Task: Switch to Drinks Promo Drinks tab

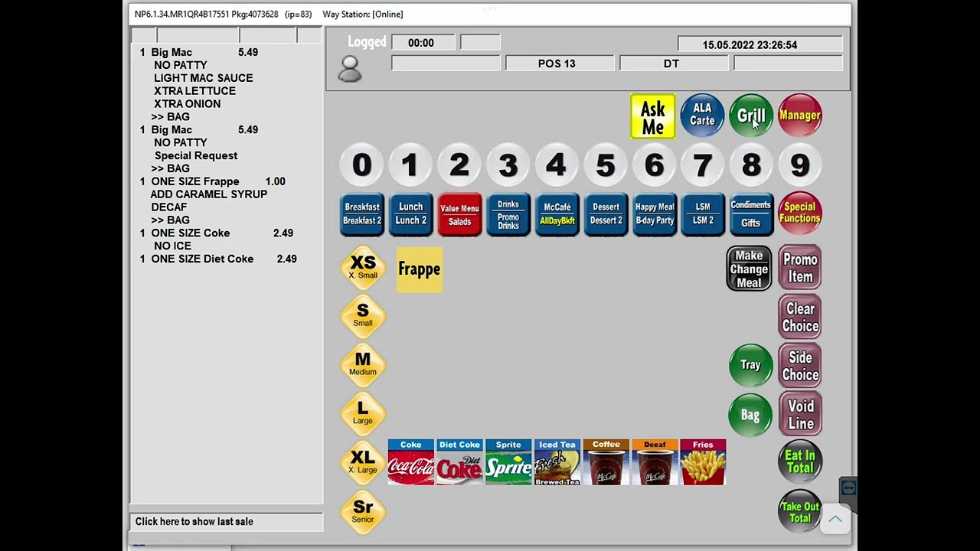Action: point(508,214)
